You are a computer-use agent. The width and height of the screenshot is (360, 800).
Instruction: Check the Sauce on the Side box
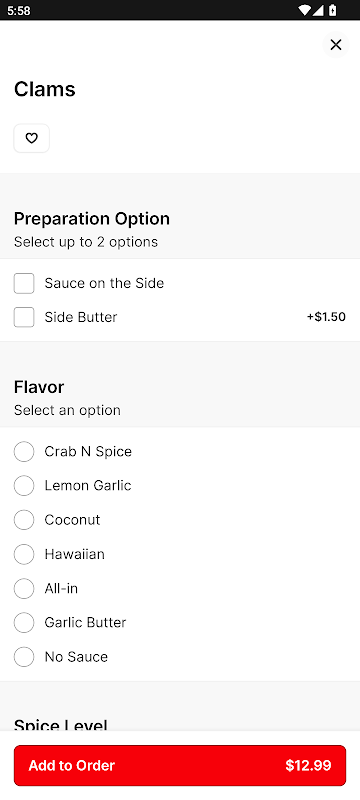pyautogui.click(x=24, y=283)
